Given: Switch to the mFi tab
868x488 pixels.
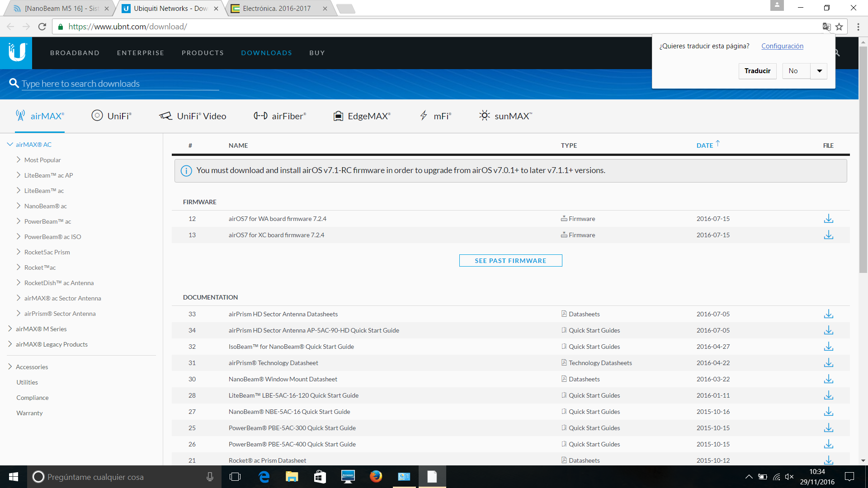Looking at the screenshot, I should [435, 116].
